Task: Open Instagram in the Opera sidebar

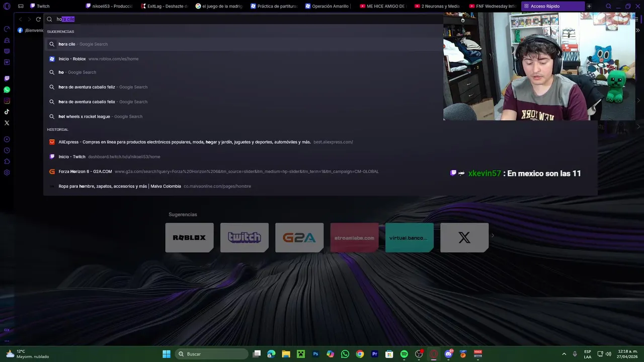Action: (7, 101)
